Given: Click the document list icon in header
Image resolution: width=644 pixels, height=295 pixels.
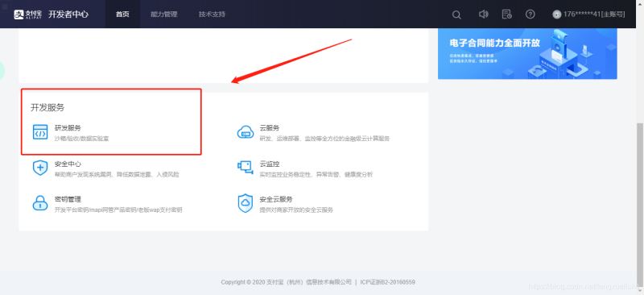Looking at the screenshot, I should click(507, 15).
